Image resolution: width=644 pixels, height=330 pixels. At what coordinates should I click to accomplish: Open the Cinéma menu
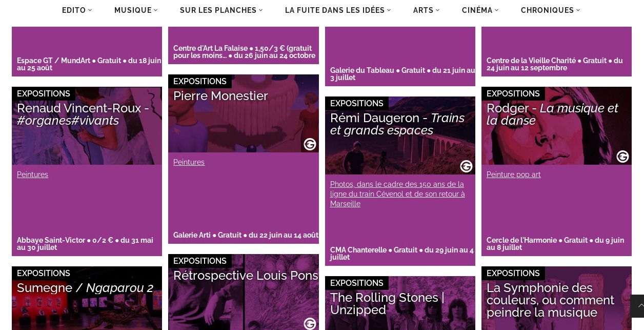pos(480,10)
